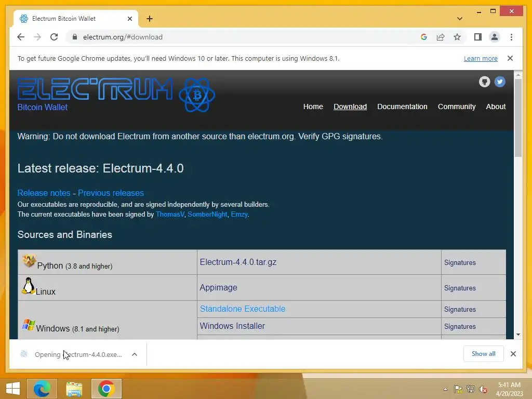The width and height of the screenshot is (532, 399).
Task: Click Chrome icon in taskbar
Action: tap(106, 389)
